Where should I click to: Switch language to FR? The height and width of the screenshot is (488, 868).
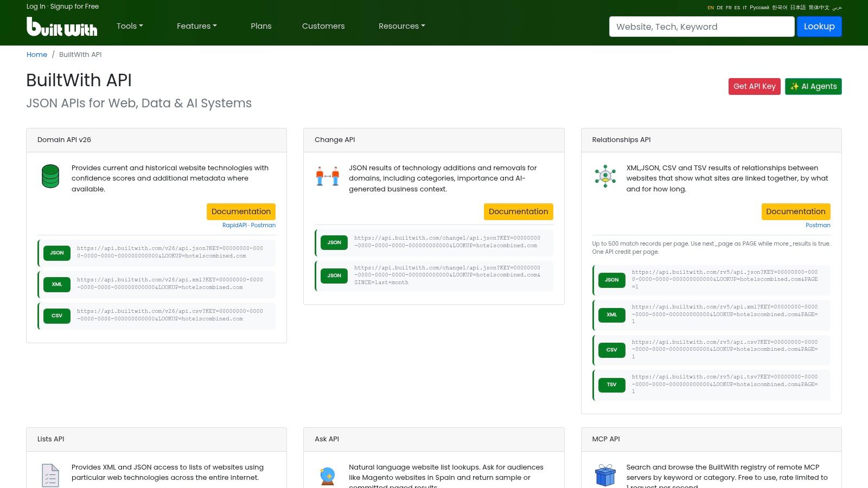[729, 8]
